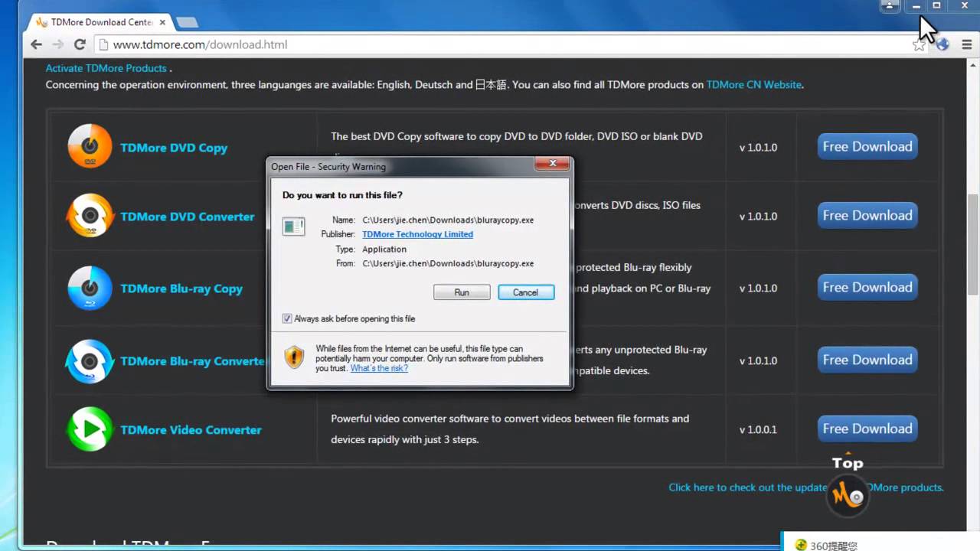
Task: Open the check out the update link
Action: 806,487
